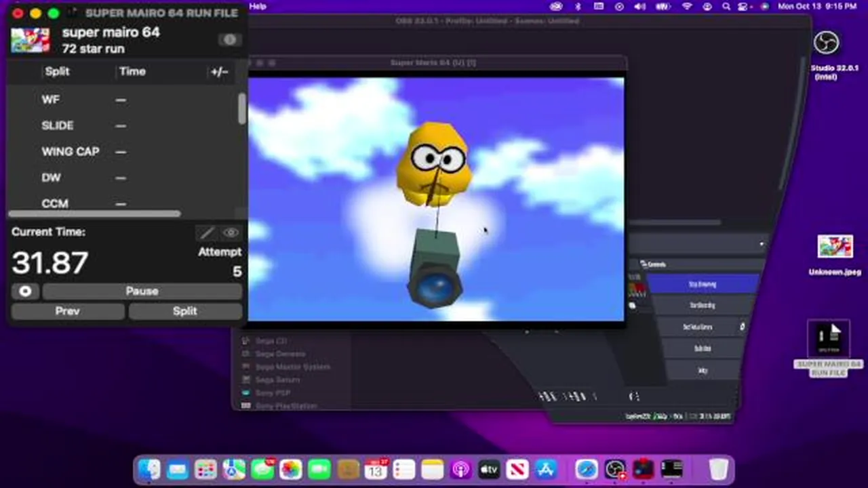Click the 31.87 current time display
Screen dimensions: 868x488
50,263
